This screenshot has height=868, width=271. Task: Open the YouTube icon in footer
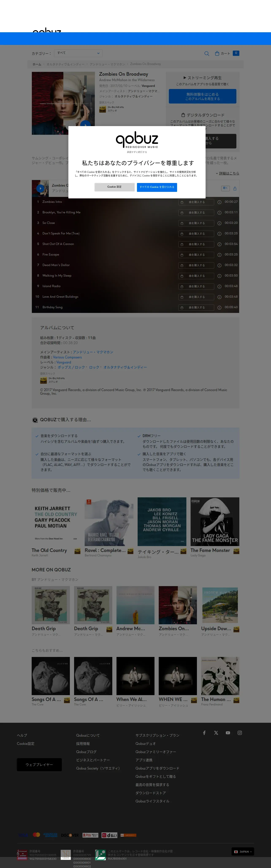point(228,733)
